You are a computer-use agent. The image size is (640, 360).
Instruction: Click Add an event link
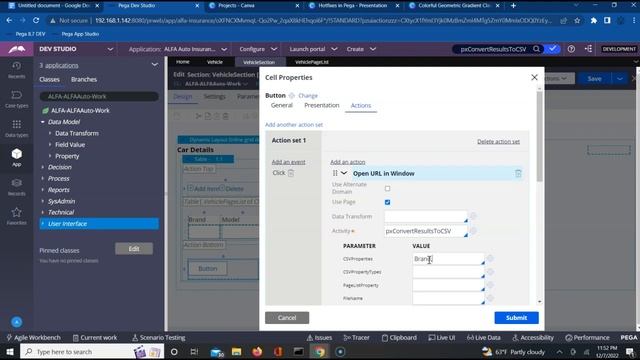pos(289,162)
